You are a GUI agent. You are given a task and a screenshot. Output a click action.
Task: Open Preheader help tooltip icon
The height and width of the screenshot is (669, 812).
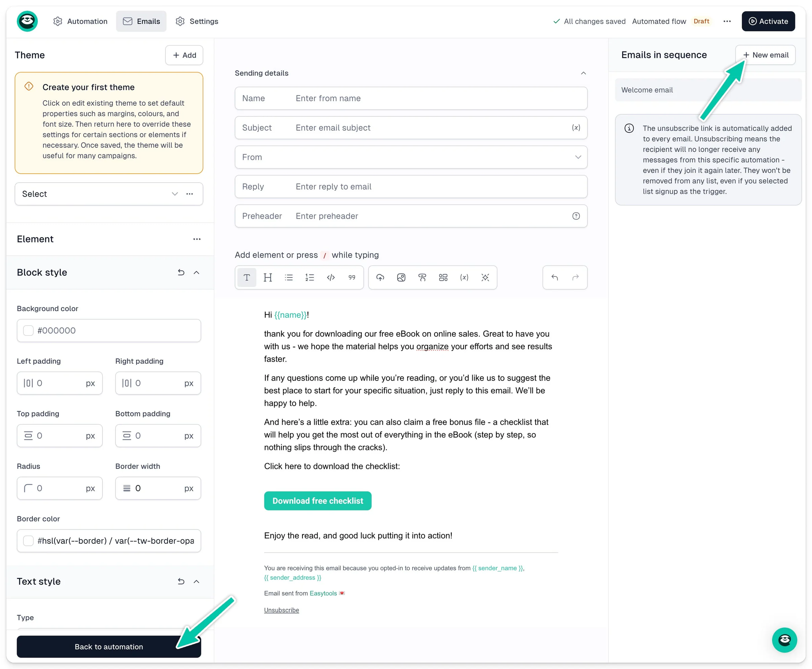click(576, 216)
